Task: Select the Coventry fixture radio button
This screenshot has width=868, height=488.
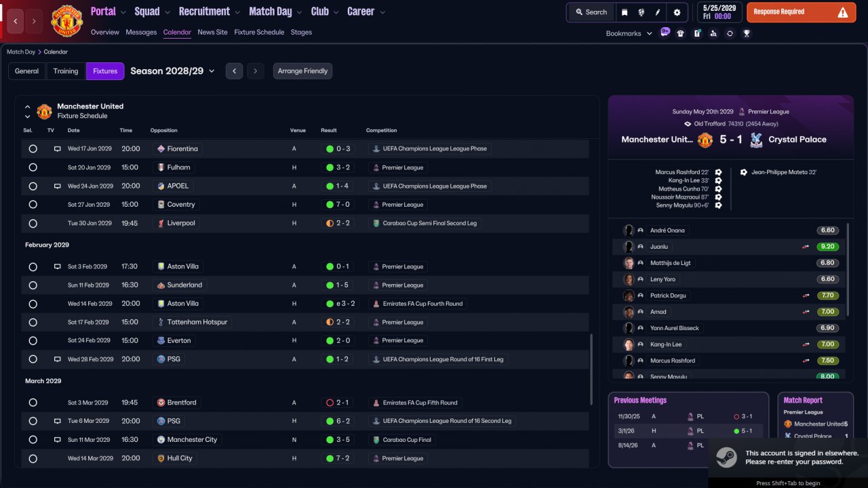Action: 33,205
